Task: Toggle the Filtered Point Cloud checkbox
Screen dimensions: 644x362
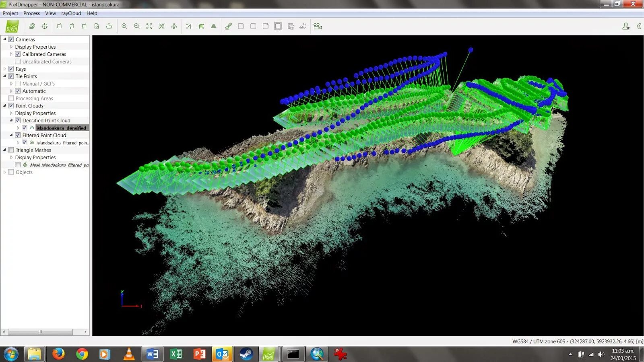Action: pyautogui.click(x=18, y=135)
